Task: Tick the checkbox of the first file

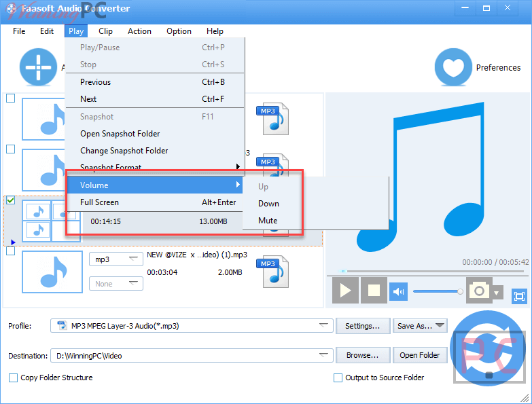Action: [x=10, y=98]
